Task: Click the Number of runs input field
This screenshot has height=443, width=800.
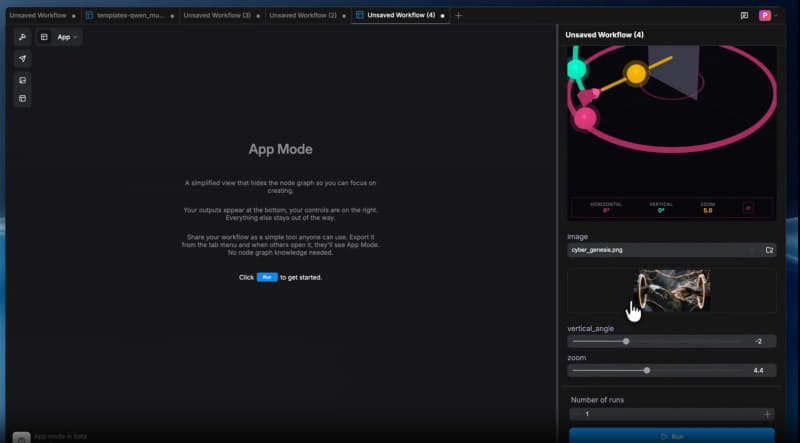Action: [672, 414]
